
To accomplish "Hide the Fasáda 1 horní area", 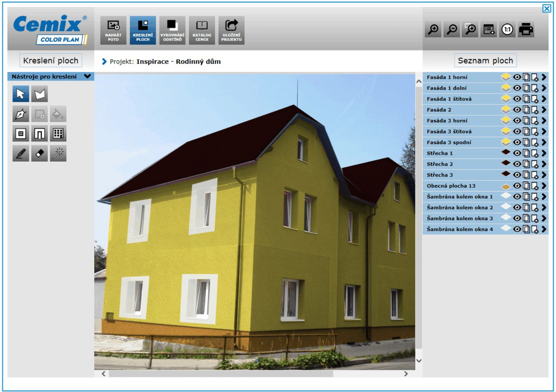I will coord(517,77).
